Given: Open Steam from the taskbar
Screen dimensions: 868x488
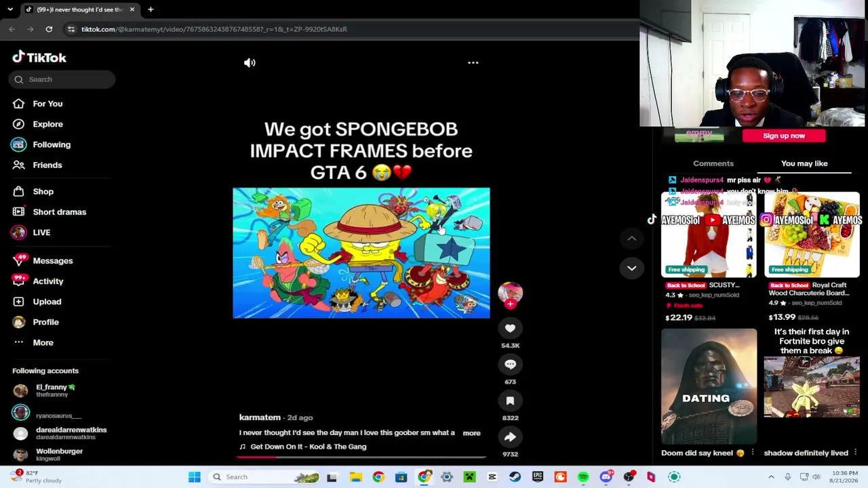Looking at the screenshot, I should point(515,477).
